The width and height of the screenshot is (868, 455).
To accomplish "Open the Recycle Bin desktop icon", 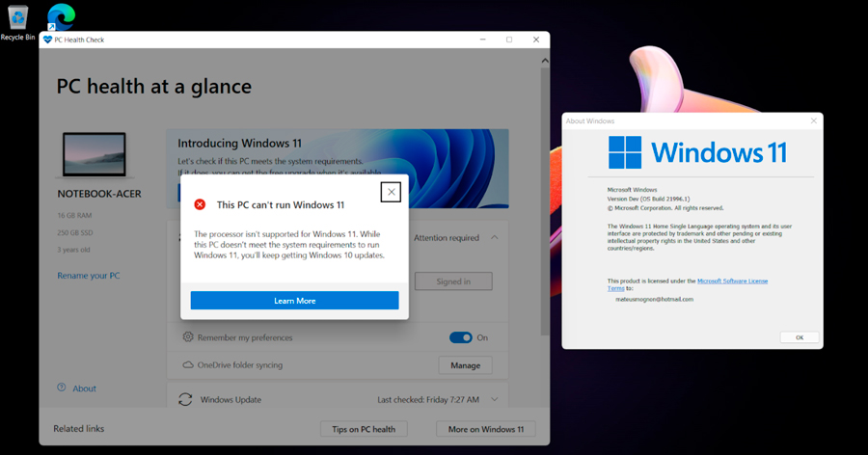I will click(x=17, y=22).
